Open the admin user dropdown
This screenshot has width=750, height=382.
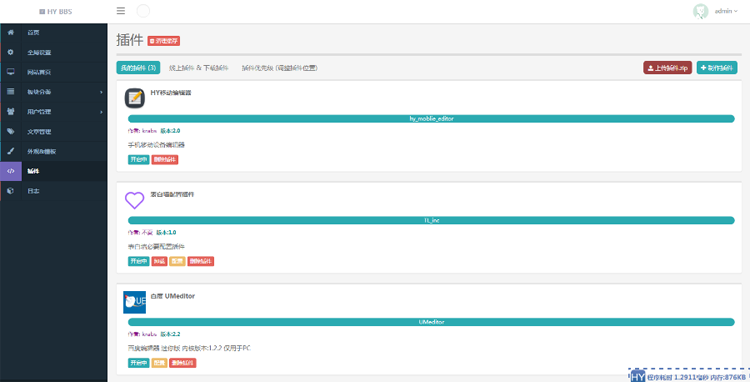point(726,11)
